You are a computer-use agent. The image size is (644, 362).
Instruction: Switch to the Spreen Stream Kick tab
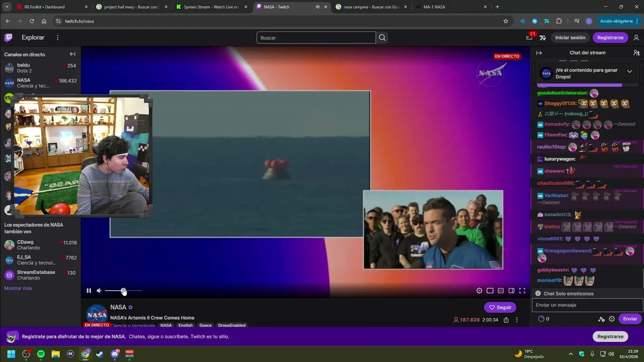click(211, 7)
